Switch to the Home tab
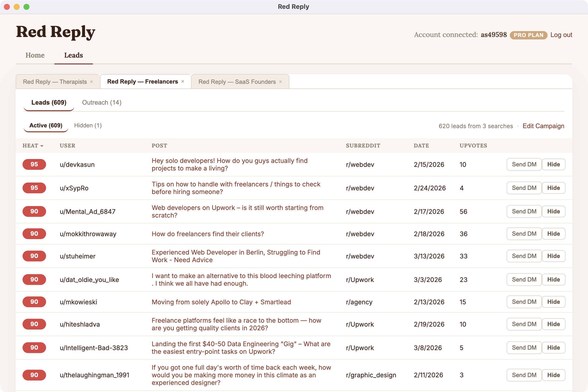The image size is (588, 392). (x=35, y=55)
